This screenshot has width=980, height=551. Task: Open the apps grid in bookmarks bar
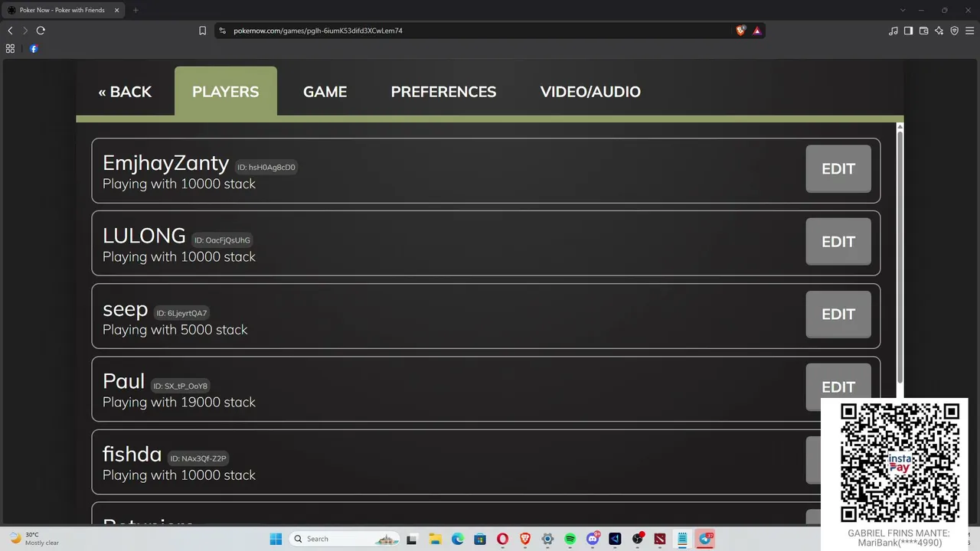tap(10, 48)
